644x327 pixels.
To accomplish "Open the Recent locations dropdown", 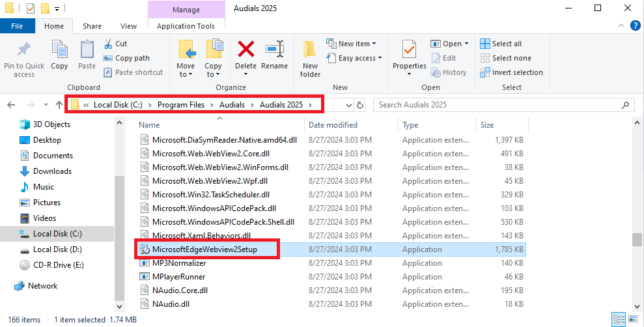I will click(46, 105).
